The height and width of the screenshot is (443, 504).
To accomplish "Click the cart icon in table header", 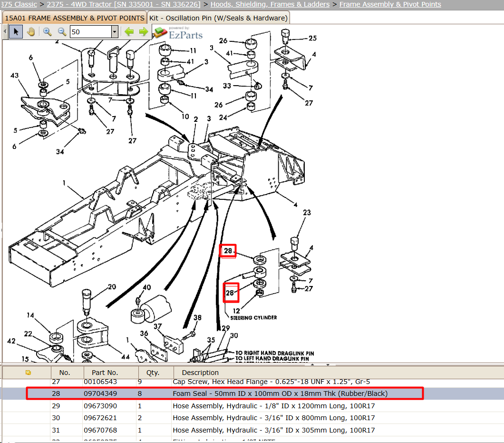I will click(28, 373).
